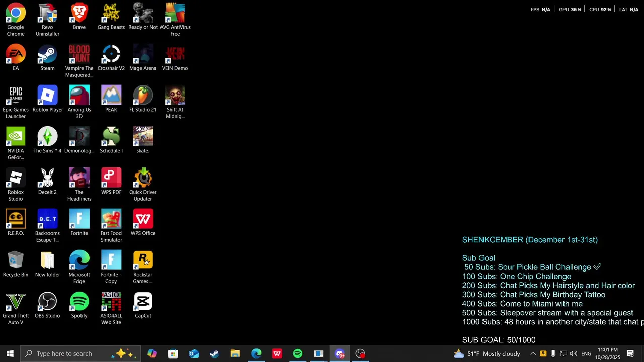Open File Explorer from the taskbar
Screen dimensions: 644x362
[235, 353]
